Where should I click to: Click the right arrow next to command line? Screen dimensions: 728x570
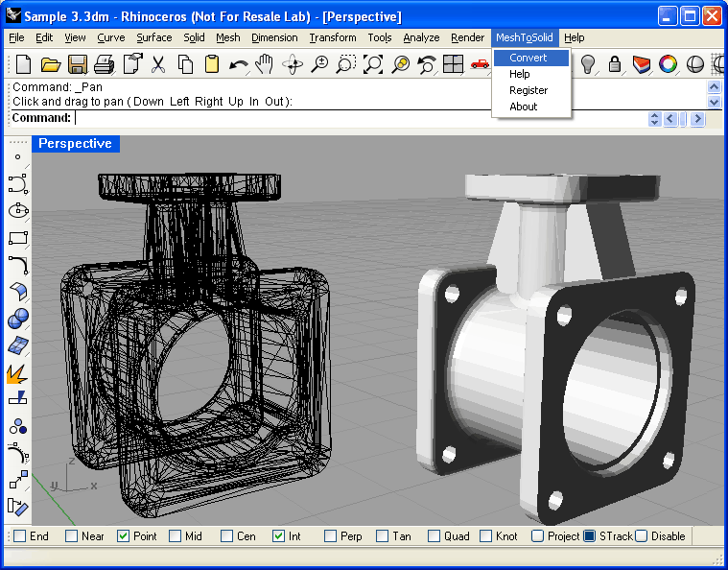click(x=697, y=119)
